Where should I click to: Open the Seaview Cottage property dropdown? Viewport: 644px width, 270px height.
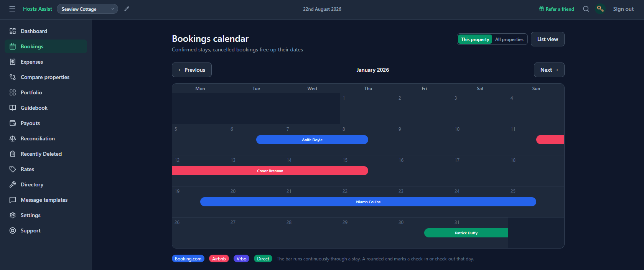[x=87, y=9]
